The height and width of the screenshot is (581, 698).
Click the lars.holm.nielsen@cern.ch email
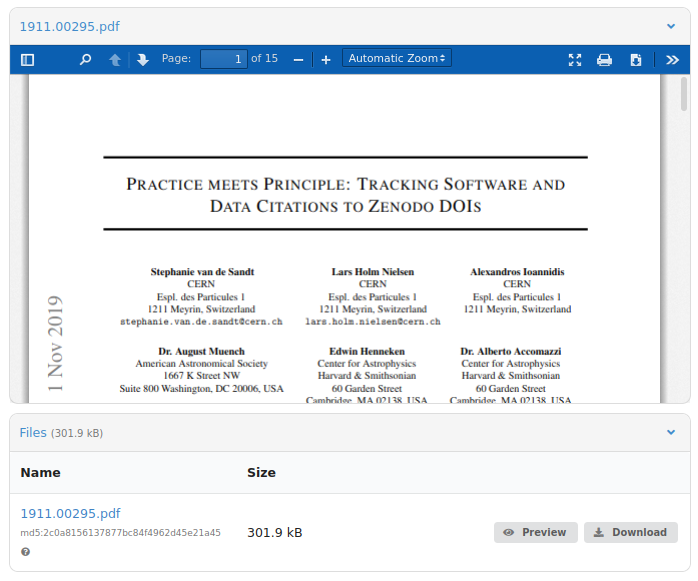click(x=373, y=321)
